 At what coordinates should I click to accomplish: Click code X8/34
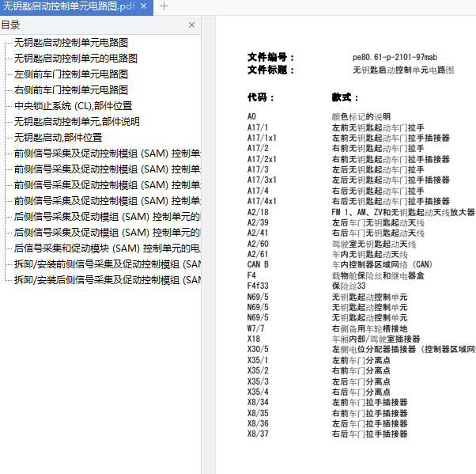[258, 402]
